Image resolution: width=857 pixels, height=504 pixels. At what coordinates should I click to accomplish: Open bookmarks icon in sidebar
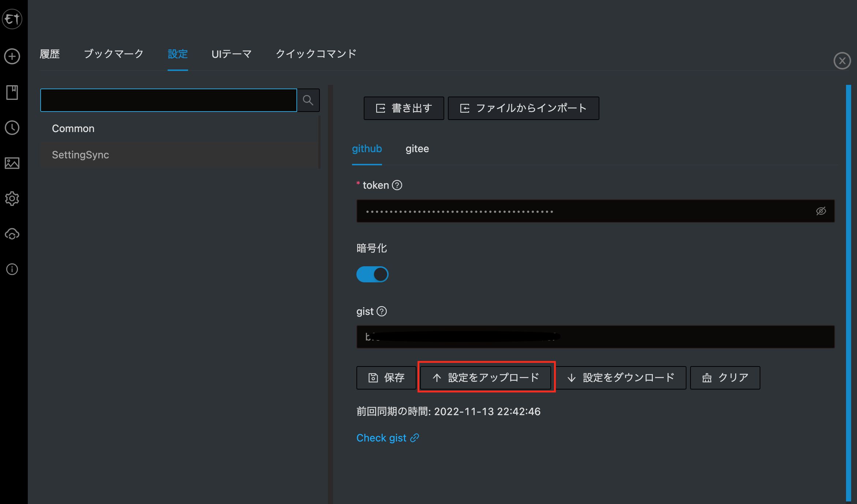click(12, 93)
